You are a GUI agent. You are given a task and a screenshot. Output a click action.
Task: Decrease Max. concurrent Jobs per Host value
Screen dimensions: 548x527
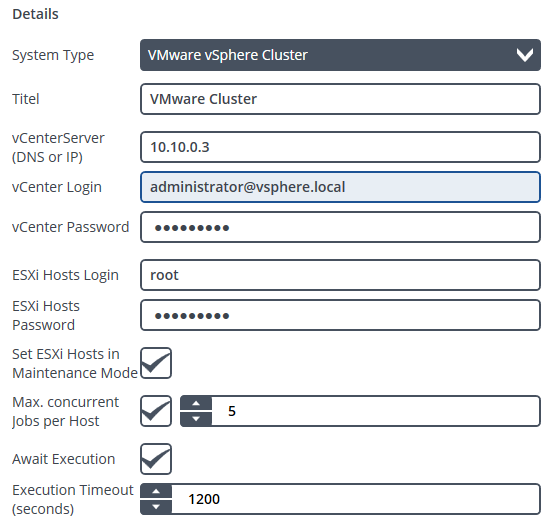[196, 419]
